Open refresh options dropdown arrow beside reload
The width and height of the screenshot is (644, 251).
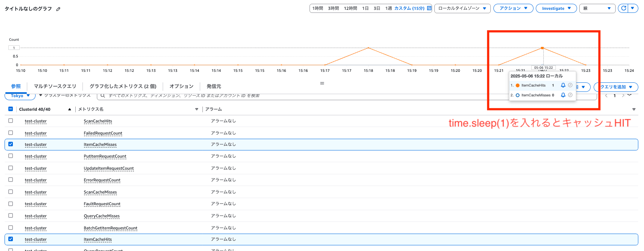click(633, 8)
